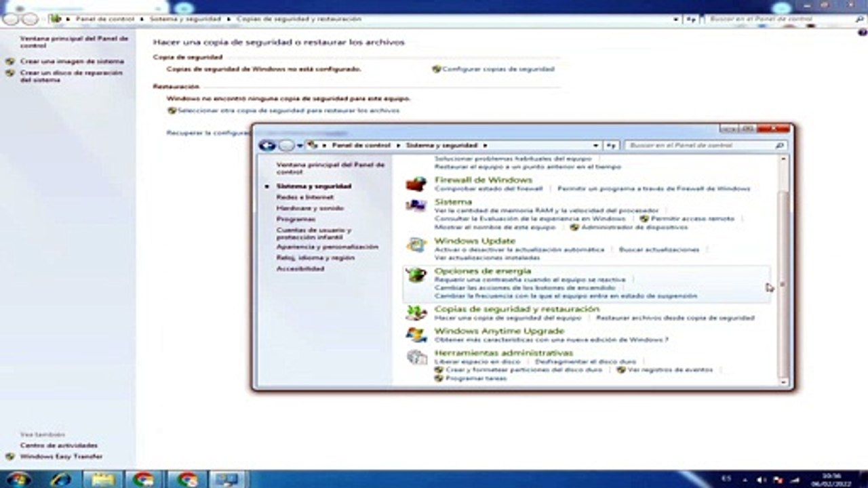Viewport: 868px width, 488px height.
Task: Click shield icon beside Permitir acceso remoto
Action: (x=644, y=219)
